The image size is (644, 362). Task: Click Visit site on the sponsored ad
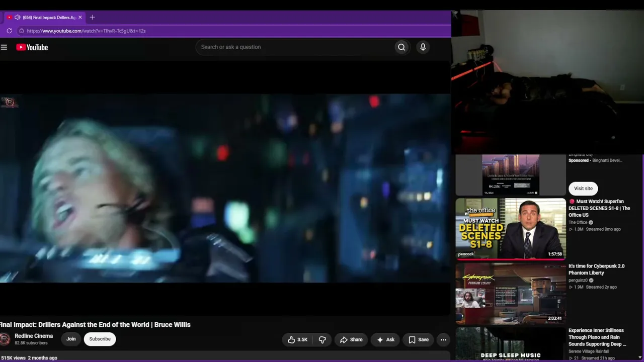pos(583,189)
